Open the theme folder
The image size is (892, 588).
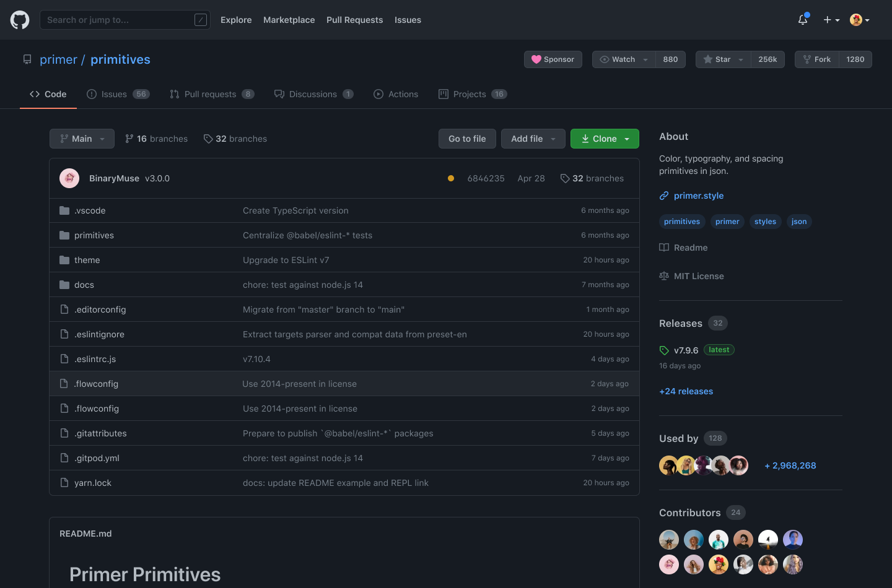[87, 260]
